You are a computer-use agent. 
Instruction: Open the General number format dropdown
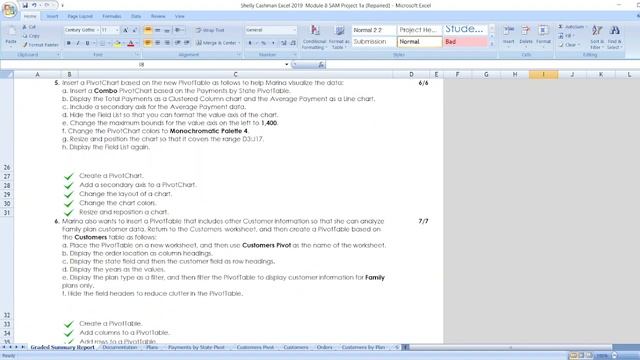294,30
